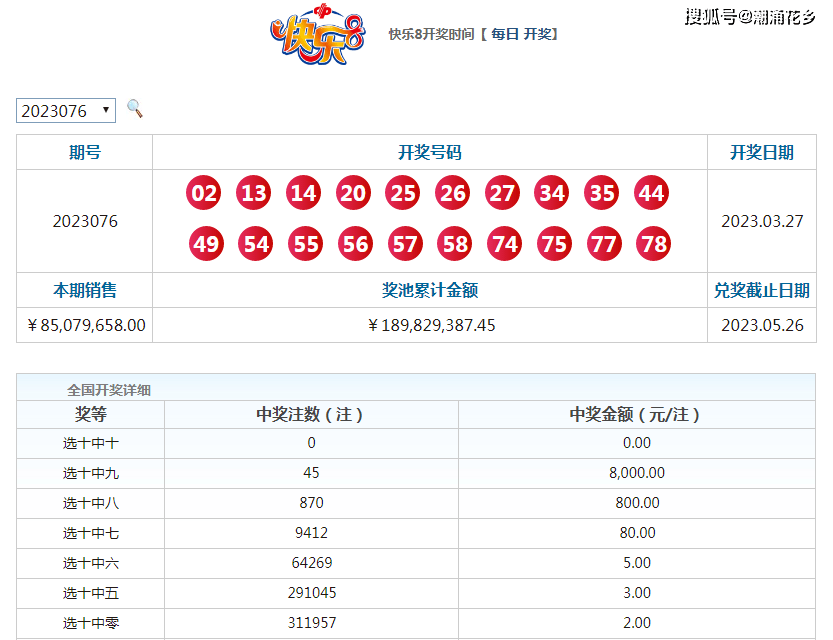
Task: Click the winner count 45
Action: tap(311, 473)
